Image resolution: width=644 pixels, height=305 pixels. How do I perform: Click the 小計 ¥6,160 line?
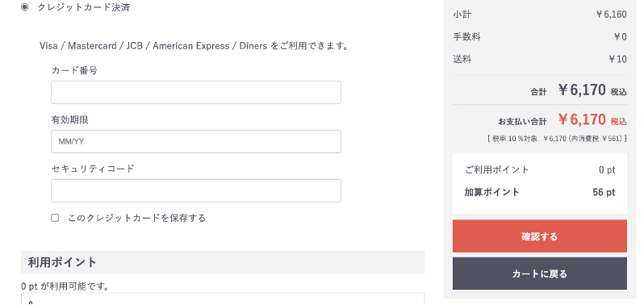[540, 15]
